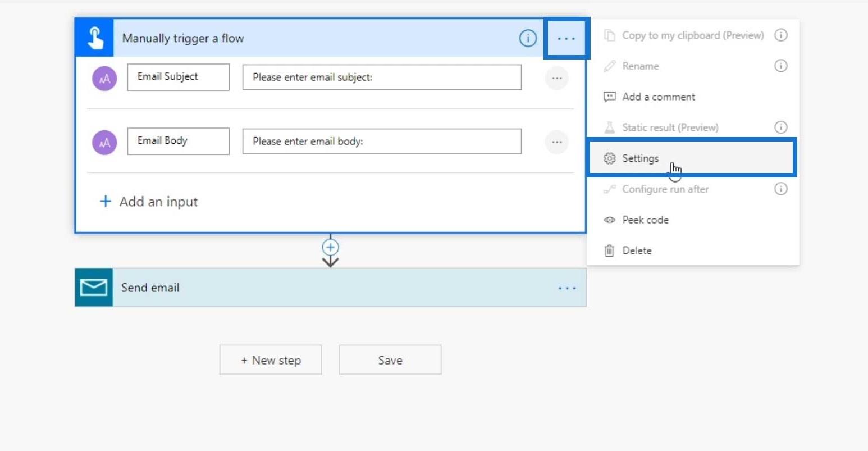The image size is (868, 451).
Task: Select Copy to my clipboard (Preview)
Action: pyautogui.click(x=693, y=35)
